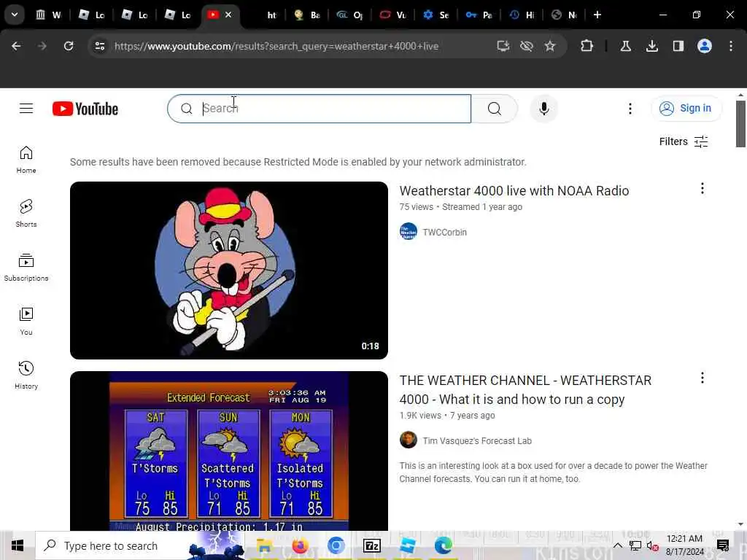Switch to the 'Hi' history tab
747x560 pixels.
click(522, 15)
